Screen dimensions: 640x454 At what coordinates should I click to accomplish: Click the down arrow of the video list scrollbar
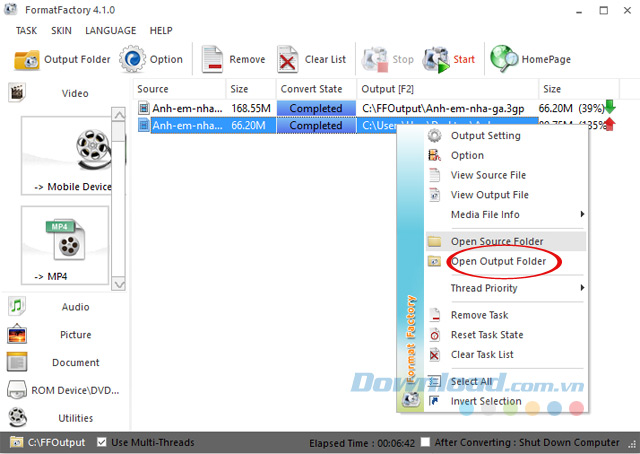coord(119,284)
